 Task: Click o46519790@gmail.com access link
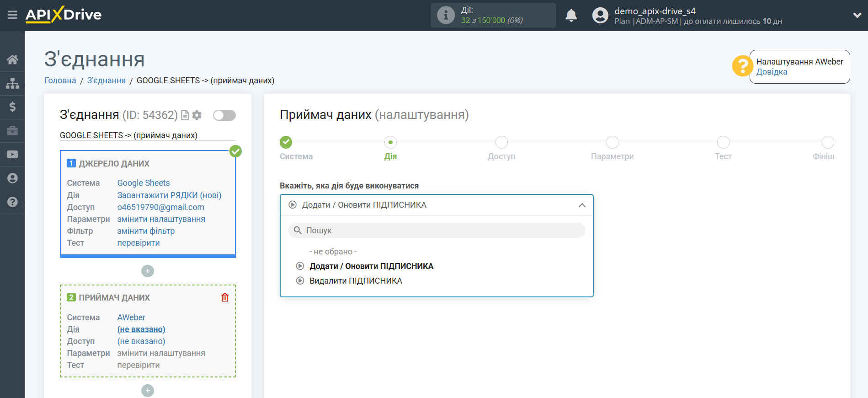point(161,207)
